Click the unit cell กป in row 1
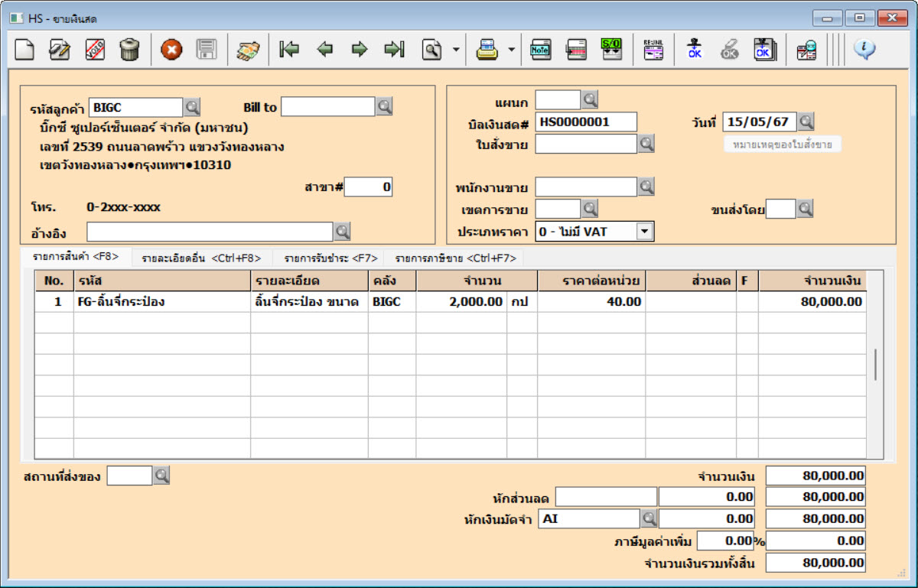Viewport: 918px width, 588px height. coord(522,302)
